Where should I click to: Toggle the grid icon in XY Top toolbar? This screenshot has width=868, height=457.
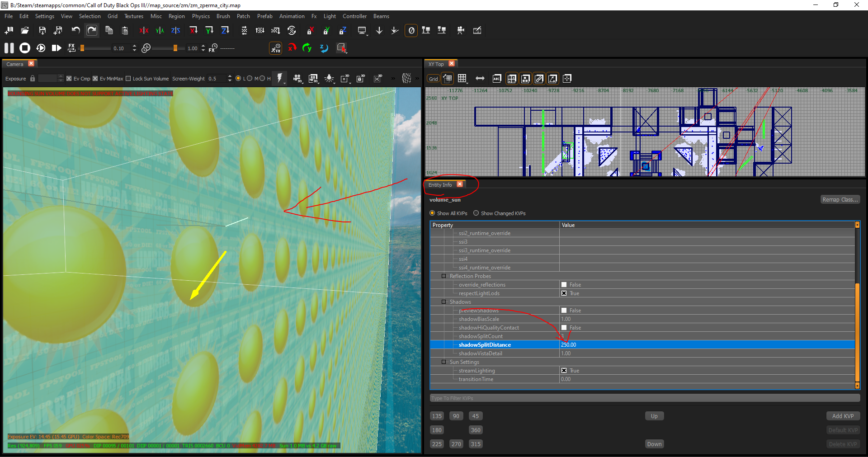(x=462, y=79)
